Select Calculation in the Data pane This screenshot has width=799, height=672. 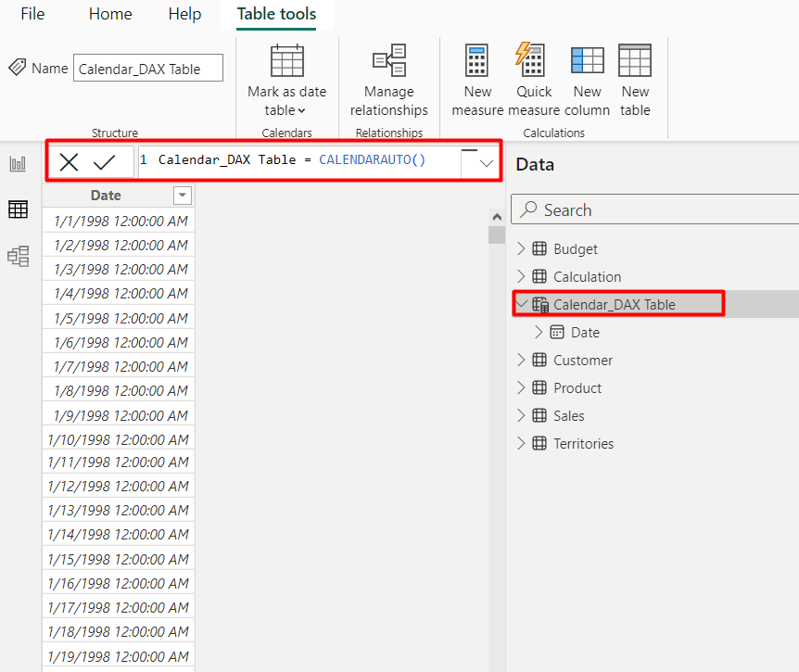[587, 276]
